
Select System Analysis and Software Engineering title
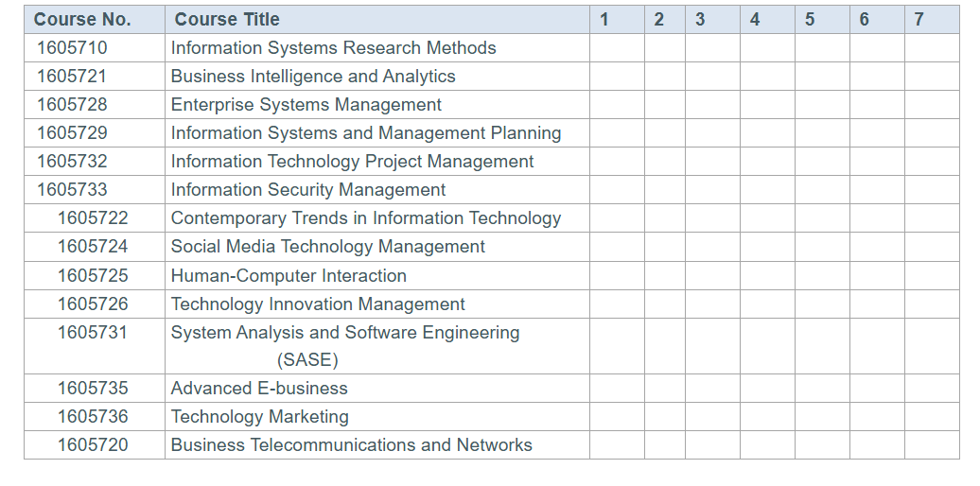point(345,333)
